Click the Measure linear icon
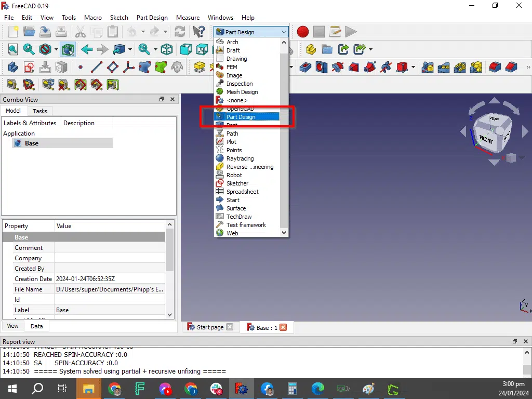Screen dimensions: 532x399 [13, 85]
